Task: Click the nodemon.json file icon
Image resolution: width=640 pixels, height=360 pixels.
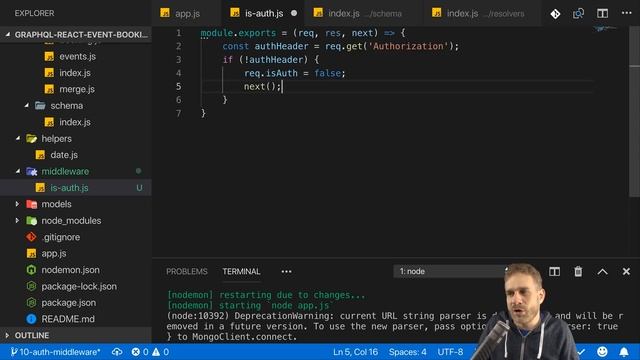Action: click(31, 270)
